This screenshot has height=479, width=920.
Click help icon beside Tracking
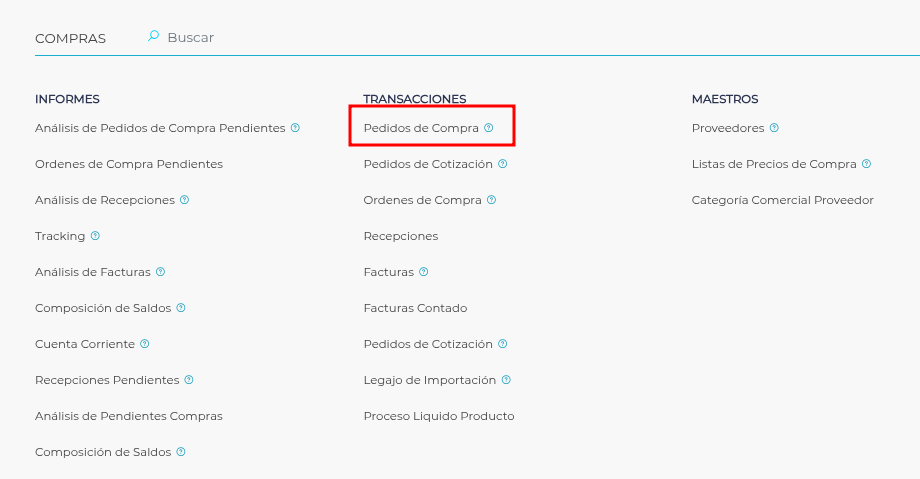[95, 236]
